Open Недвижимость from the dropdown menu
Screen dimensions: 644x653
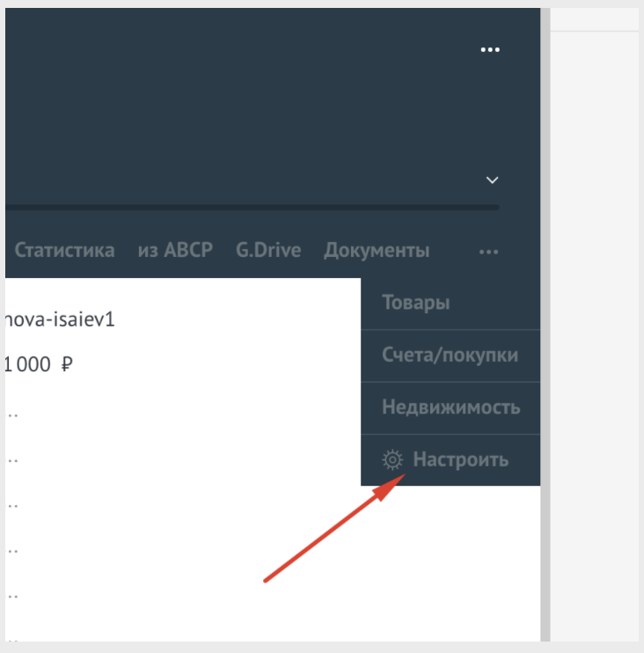[450, 407]
